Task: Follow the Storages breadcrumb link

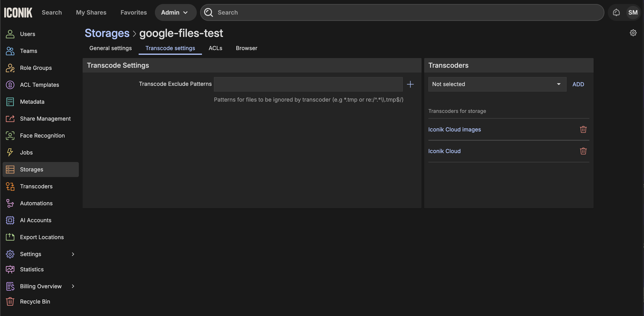Action: (x=107, y=33)
